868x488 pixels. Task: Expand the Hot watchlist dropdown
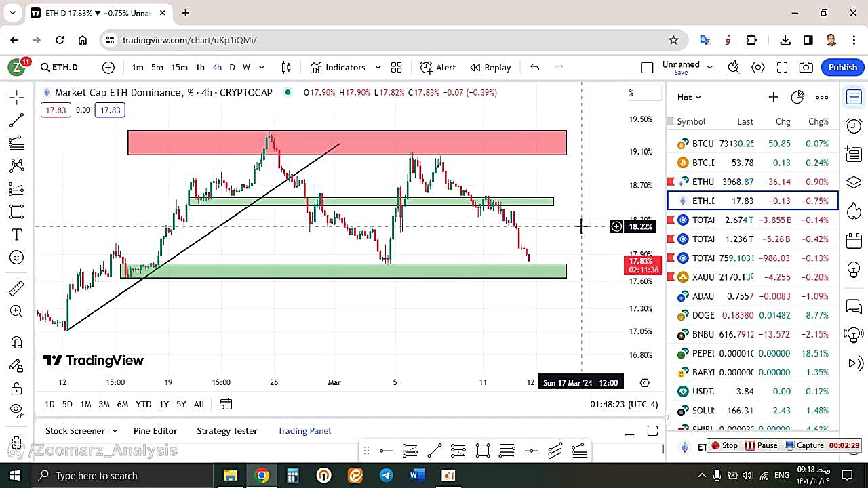point(689,97)
